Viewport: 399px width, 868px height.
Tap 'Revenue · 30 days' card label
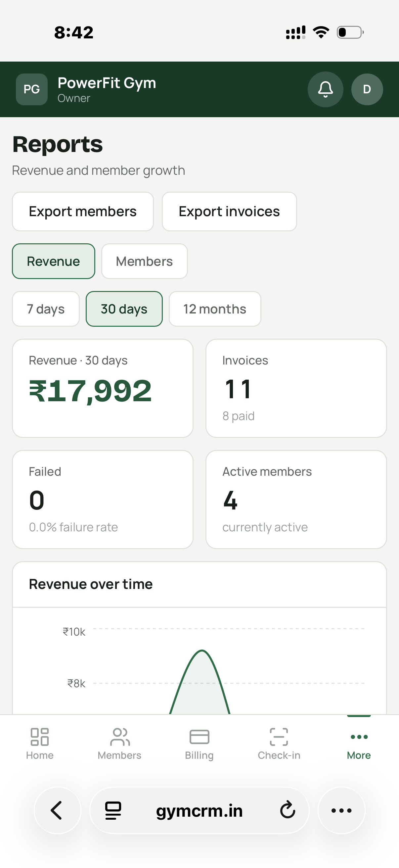[78, 361]
